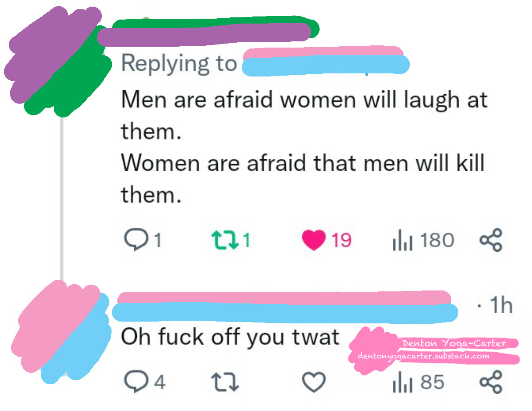Open the first tweet's redacted author name
Viewport: 532px width, 411px height.
[208, 31]
